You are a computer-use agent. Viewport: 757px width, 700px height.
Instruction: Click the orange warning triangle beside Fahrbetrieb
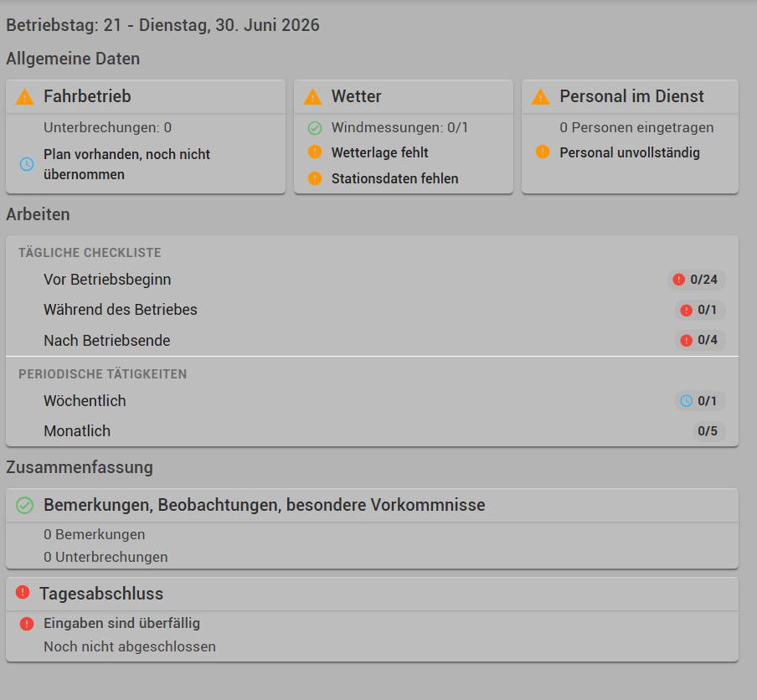click(x=24, y=96)
